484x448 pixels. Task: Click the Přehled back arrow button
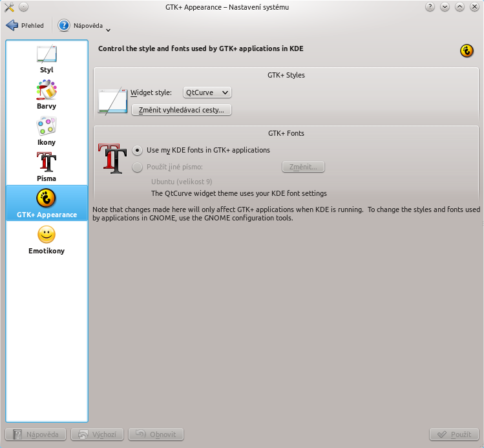pos(25,25)
